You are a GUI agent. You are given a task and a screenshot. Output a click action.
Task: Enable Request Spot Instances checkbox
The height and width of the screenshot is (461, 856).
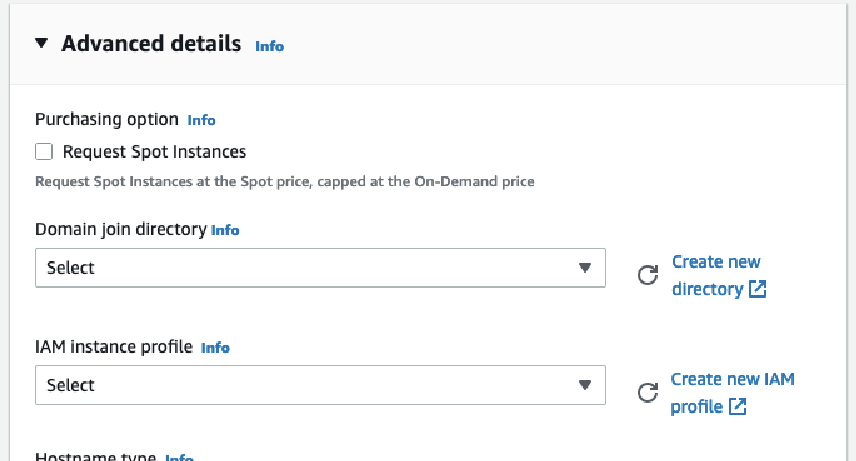coord(44,151)
